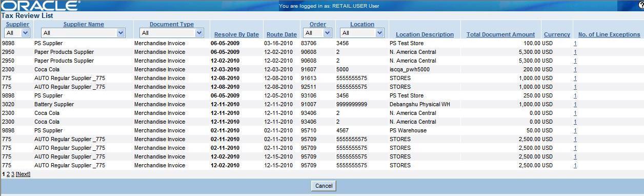
Task: Open line exceptions link for order 93106
Action: 575,96
